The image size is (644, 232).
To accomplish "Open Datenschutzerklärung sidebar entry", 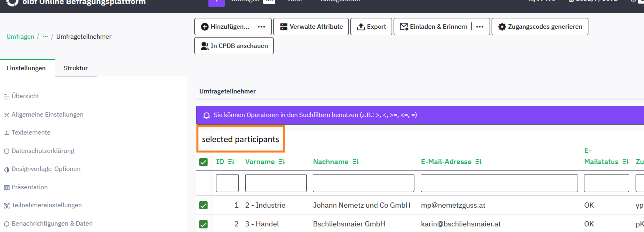I will pos(39,151).
